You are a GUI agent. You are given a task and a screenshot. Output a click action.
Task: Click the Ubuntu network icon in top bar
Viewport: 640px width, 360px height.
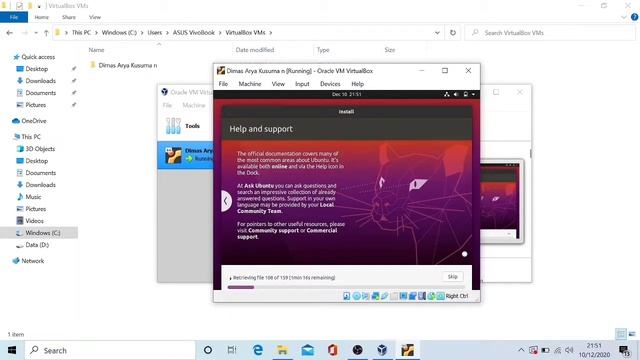coord(447,94)
